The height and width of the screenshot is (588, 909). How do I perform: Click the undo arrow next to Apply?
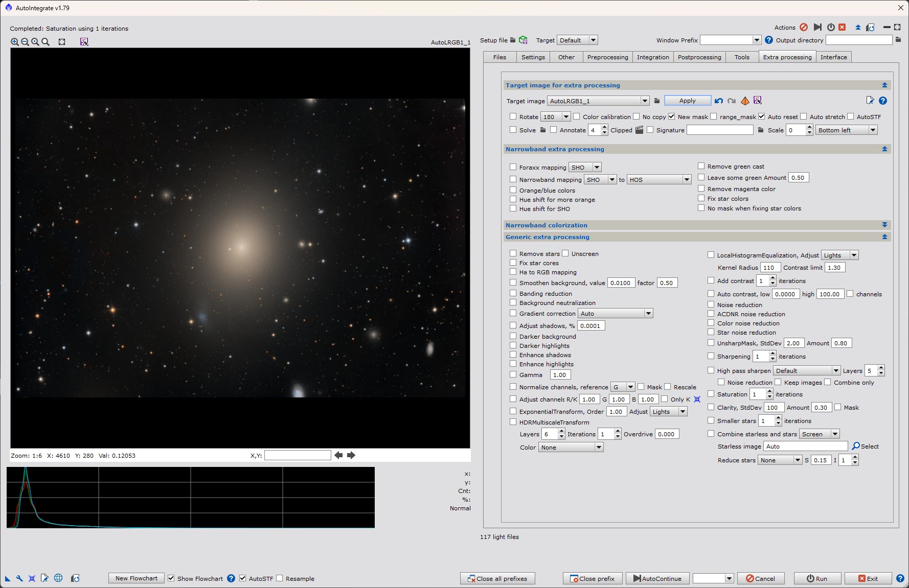pos(719,101)
